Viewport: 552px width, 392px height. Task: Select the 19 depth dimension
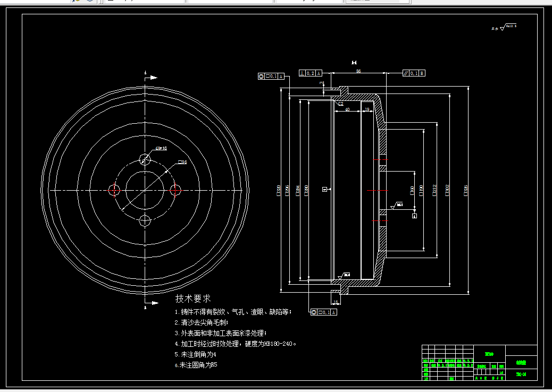point(367,109)
